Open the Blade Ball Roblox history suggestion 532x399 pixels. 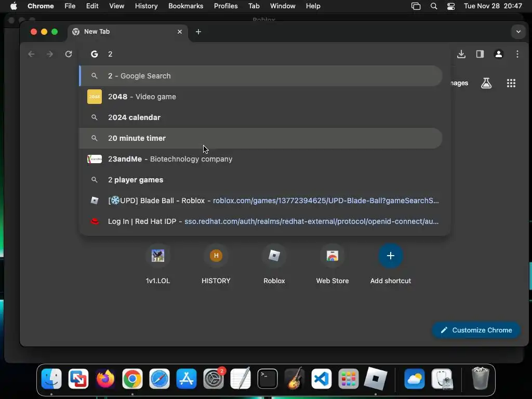click(x=261, y=201)
